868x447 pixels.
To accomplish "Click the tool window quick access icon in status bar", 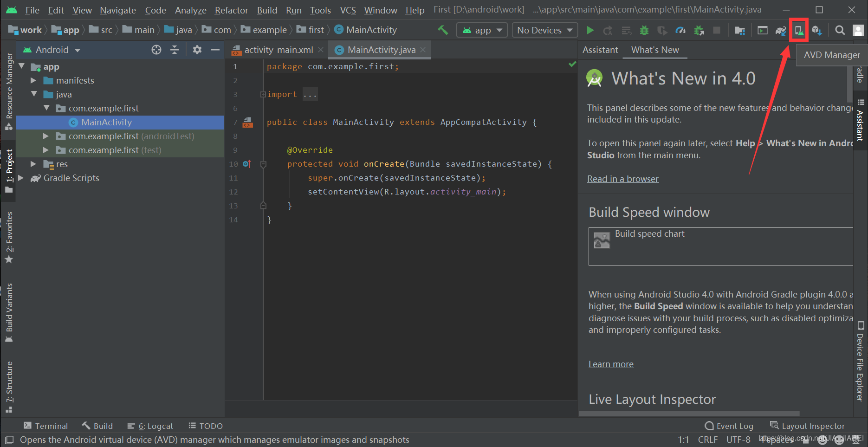I will 9,440.
